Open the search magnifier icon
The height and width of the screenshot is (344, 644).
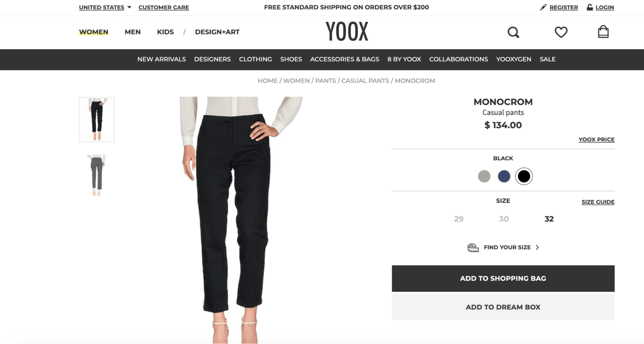pos(513,32)
